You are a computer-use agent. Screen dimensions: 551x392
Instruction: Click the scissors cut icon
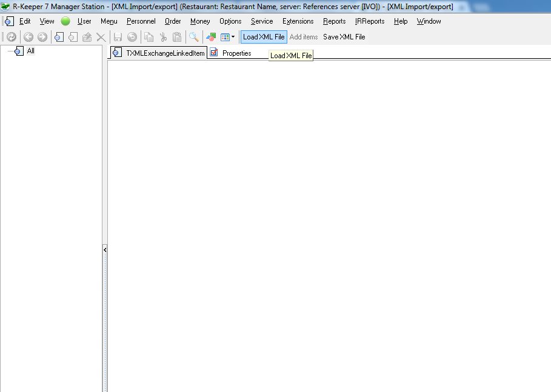click(163, 37)
